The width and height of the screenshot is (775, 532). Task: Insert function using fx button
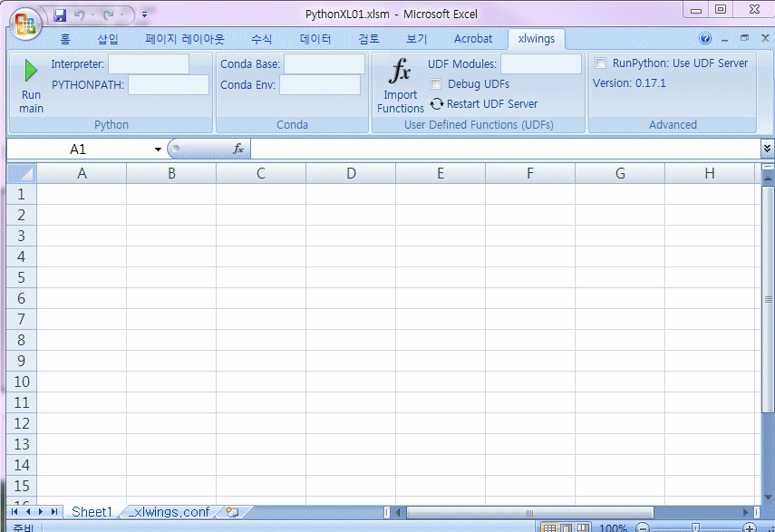coord(238,149)
